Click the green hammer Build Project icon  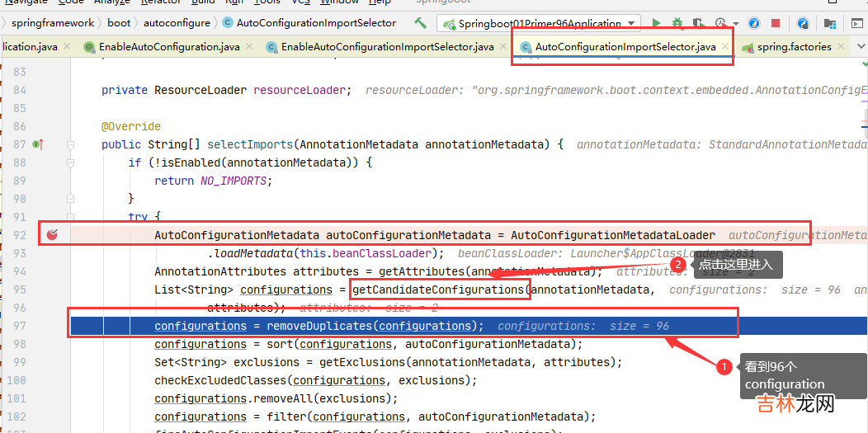point(421,23)
